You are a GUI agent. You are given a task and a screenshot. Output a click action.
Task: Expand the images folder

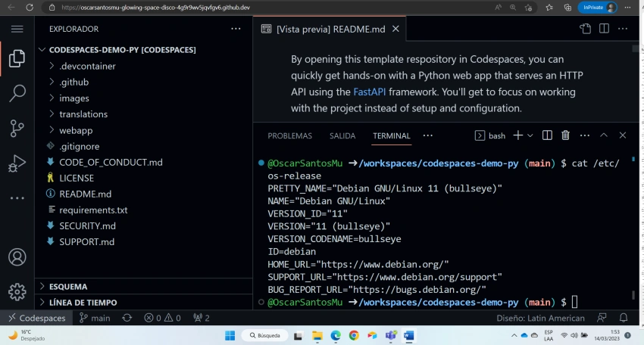(x=74, y=98)
